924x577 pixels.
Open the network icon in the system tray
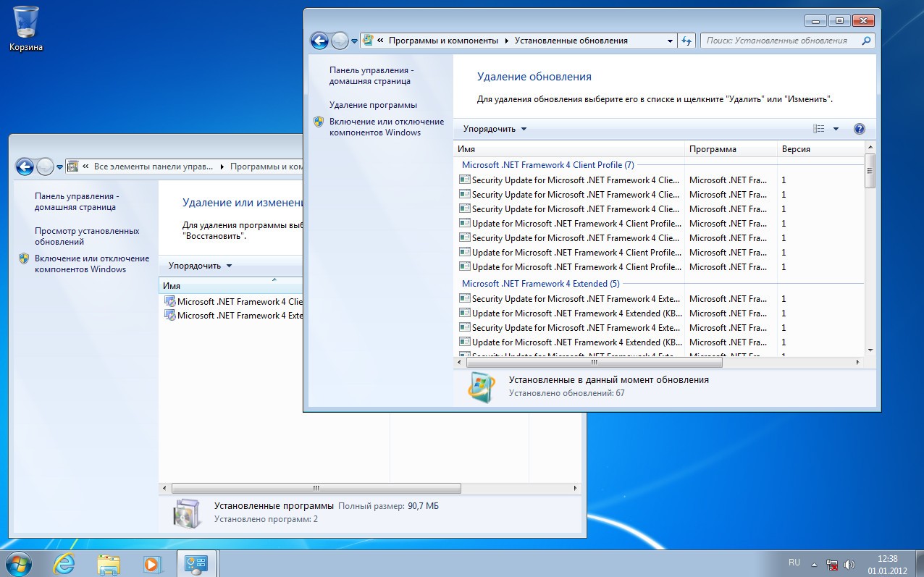pyautogui.click(x=832, y=564)
